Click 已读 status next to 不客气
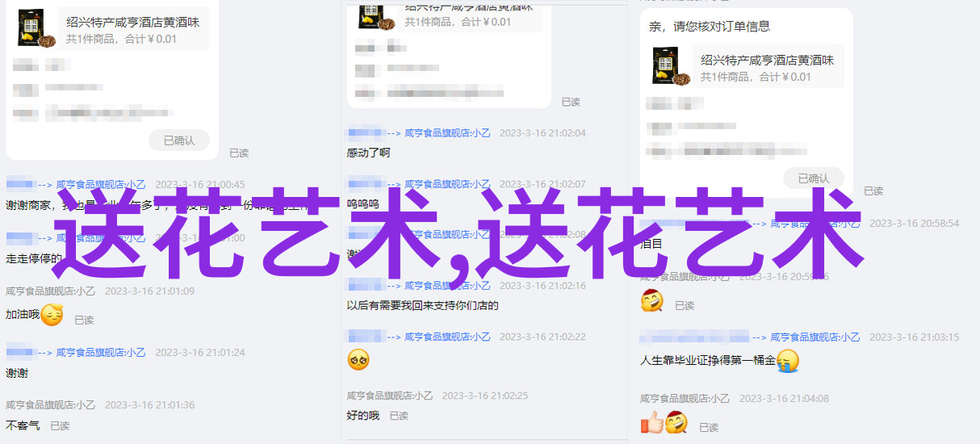This screenshot has height=444, width=980. (60, 425)
